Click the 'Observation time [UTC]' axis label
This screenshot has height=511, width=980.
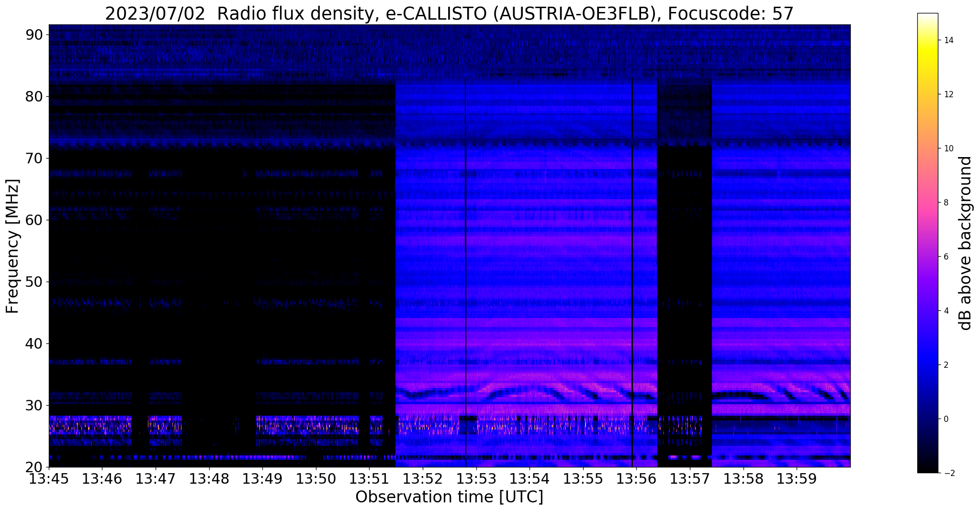(449, 497)
